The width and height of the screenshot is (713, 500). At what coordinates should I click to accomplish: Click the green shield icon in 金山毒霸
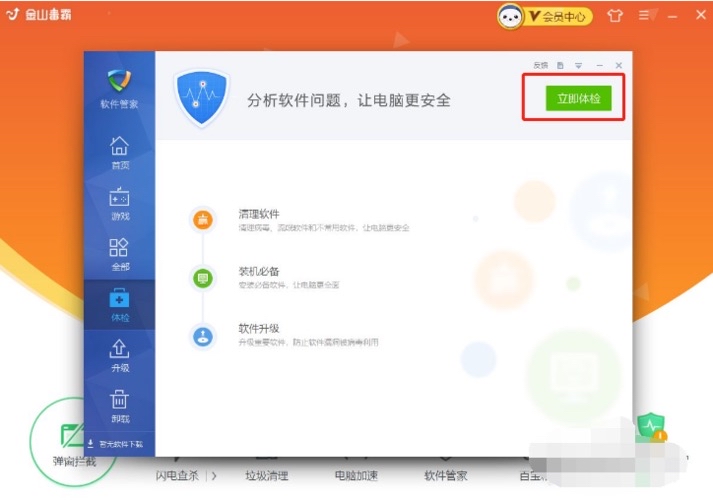(651, 426)
